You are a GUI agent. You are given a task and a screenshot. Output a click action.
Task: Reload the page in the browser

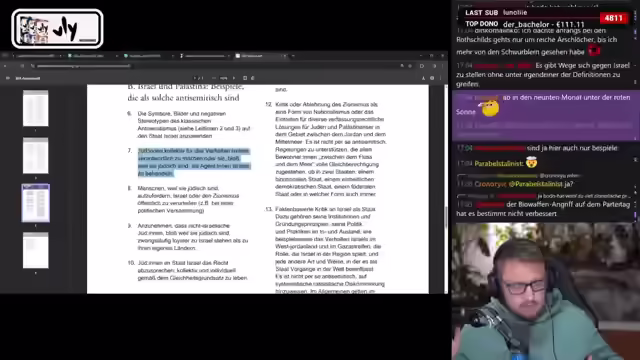tap(22, 66)
